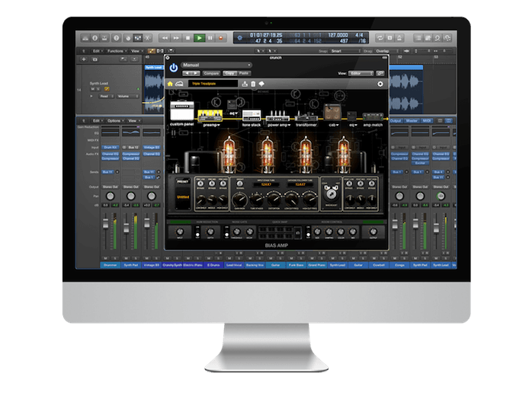
Task: Click the preset name field Triple Treadplate
Action: pos(213,84)
